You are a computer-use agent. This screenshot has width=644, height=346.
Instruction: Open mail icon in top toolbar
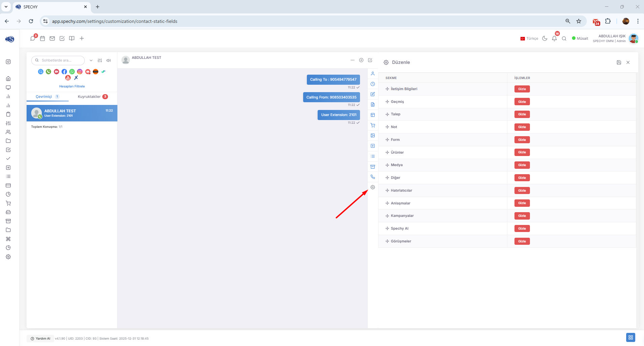tap(52, 38)
